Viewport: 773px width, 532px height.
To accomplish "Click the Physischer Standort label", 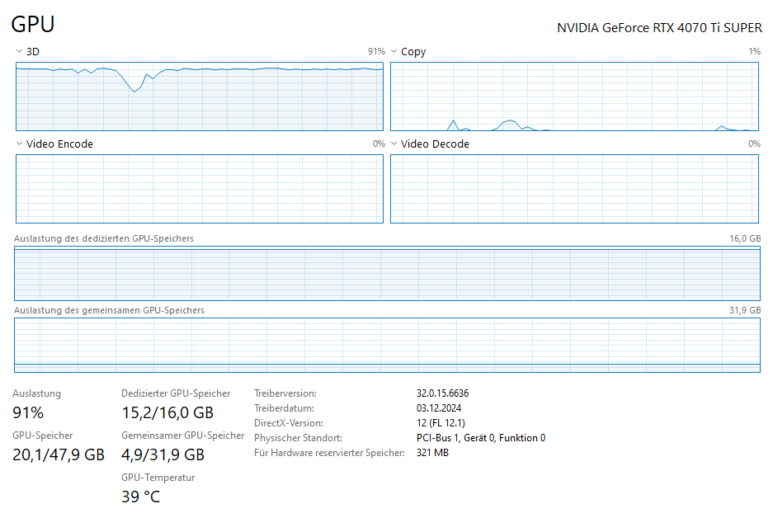I will [299, 438].
